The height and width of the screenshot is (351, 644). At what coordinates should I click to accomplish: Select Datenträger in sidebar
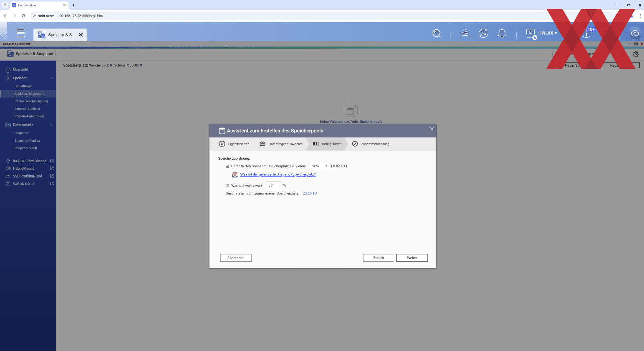(23, 86)
